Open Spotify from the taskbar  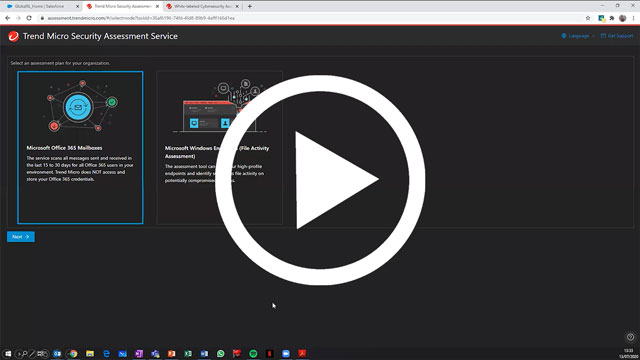(x=253, y=353)
